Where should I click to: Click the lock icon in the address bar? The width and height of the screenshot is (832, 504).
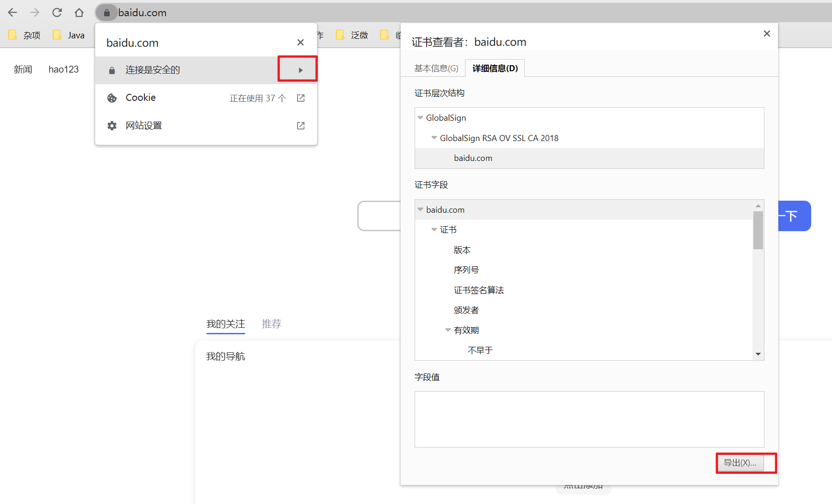[x=107, y=12]
